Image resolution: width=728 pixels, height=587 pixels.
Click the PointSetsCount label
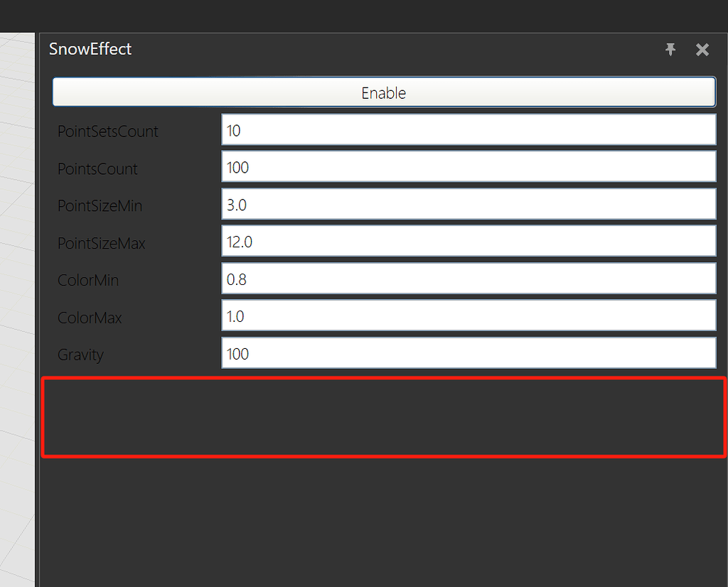click(x=107, y=131)
